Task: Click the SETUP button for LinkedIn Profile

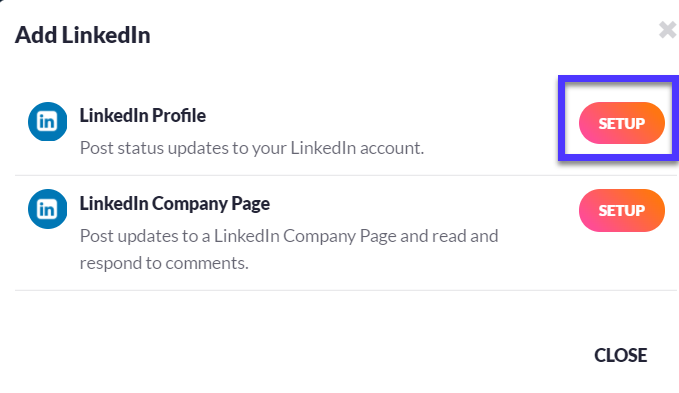Action: [621, 123]
